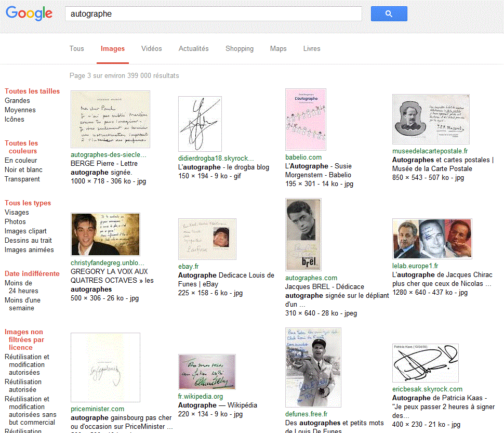Filter images En couleur
504x433 pixels.
[21, 161]
